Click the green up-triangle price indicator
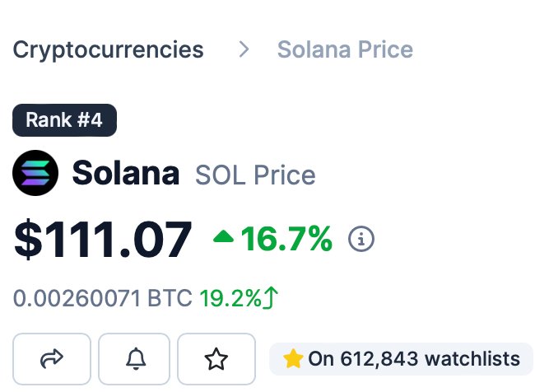Viewport: 535px width, 392px height. pyautogui.click(x=223, y=238)
